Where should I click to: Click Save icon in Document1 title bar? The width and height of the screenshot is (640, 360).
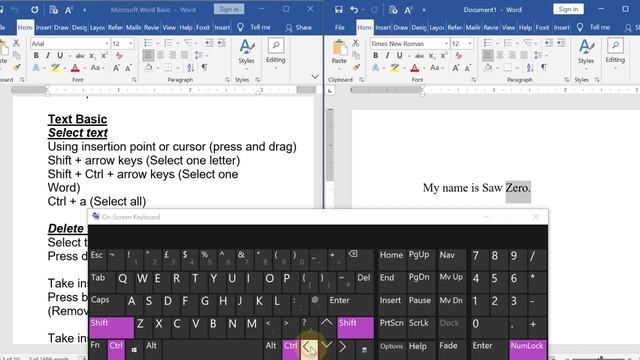click(x=338, y=9)
